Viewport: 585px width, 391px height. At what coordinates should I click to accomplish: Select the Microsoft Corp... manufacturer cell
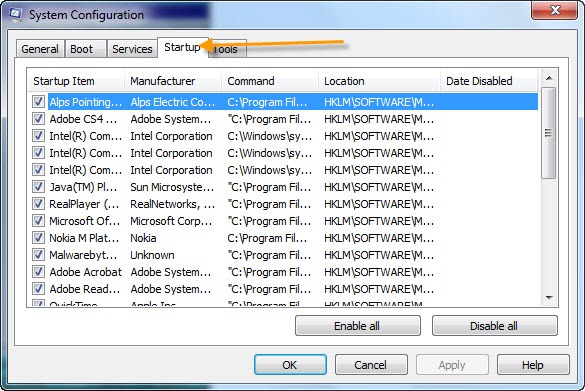(x=171, y=220)
